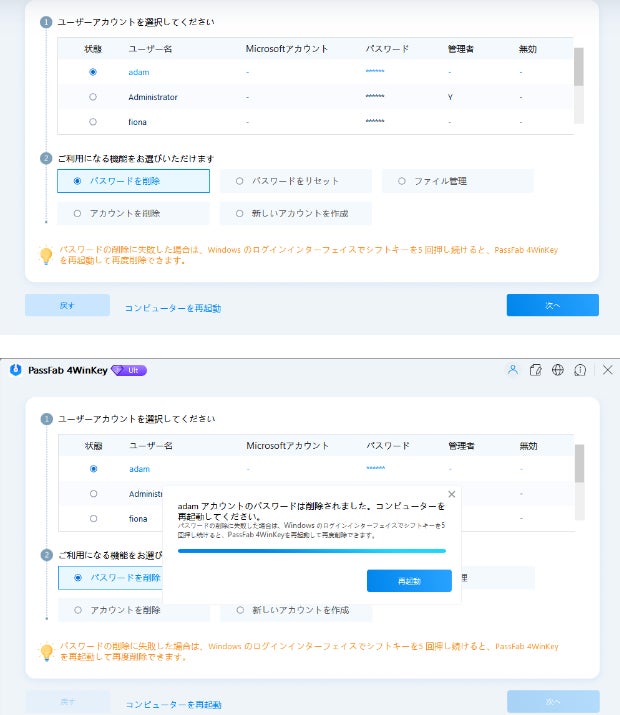620x715 pixels.
Task: Click the PassFab 4WinKey logo icon
Action: pos(16,370)
